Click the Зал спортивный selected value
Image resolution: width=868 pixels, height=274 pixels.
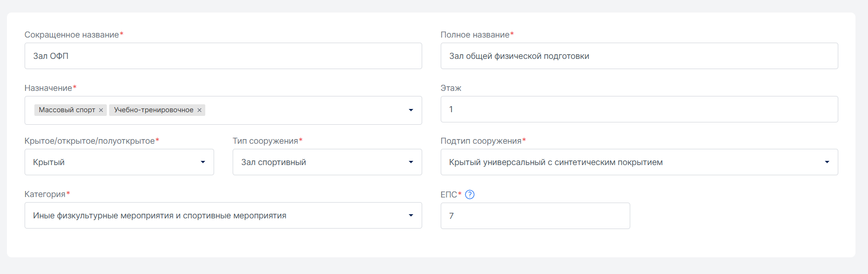[274, 162]
